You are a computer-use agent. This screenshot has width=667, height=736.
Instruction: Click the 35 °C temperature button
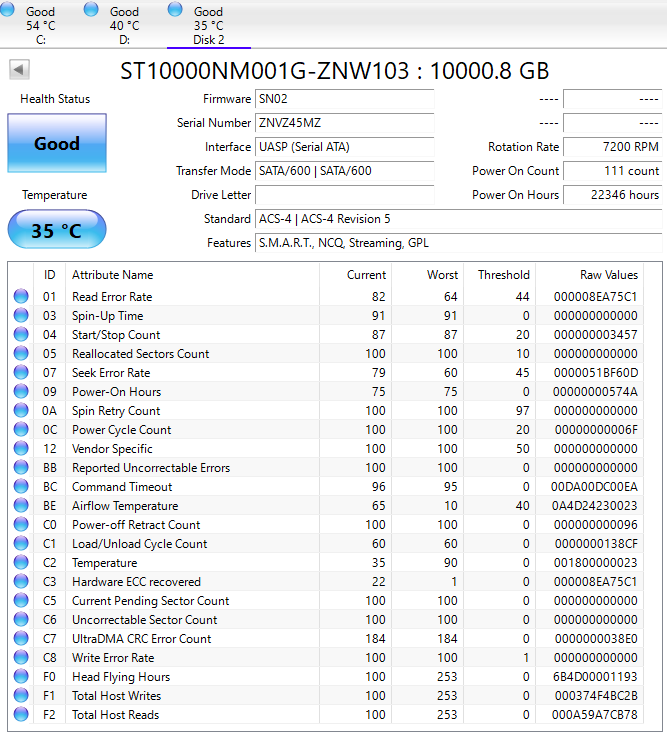point(57,230)
